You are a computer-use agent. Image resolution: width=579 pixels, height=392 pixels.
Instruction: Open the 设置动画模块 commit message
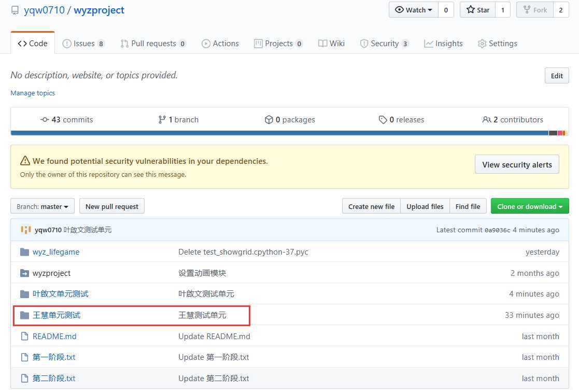(202, 273)
